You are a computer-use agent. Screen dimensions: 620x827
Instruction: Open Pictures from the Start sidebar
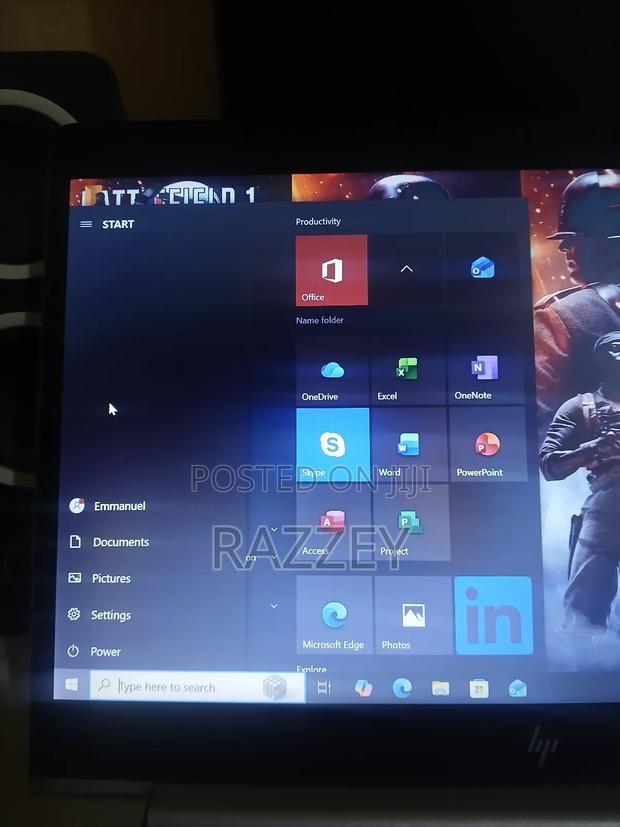tap(99, 578)
